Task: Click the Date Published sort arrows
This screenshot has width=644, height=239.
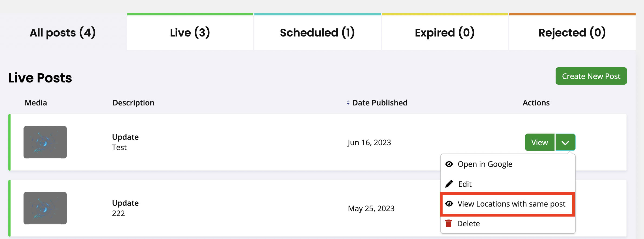Action: point(348,103)
